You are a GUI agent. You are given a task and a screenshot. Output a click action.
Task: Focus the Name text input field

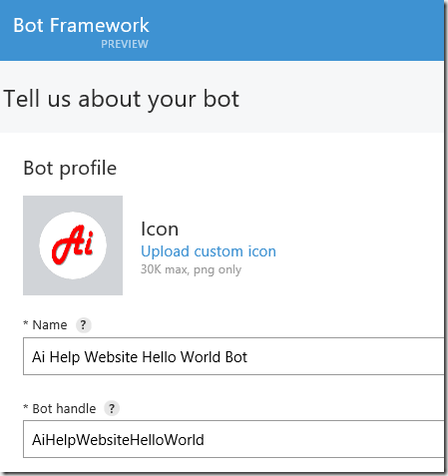[233, 356]
